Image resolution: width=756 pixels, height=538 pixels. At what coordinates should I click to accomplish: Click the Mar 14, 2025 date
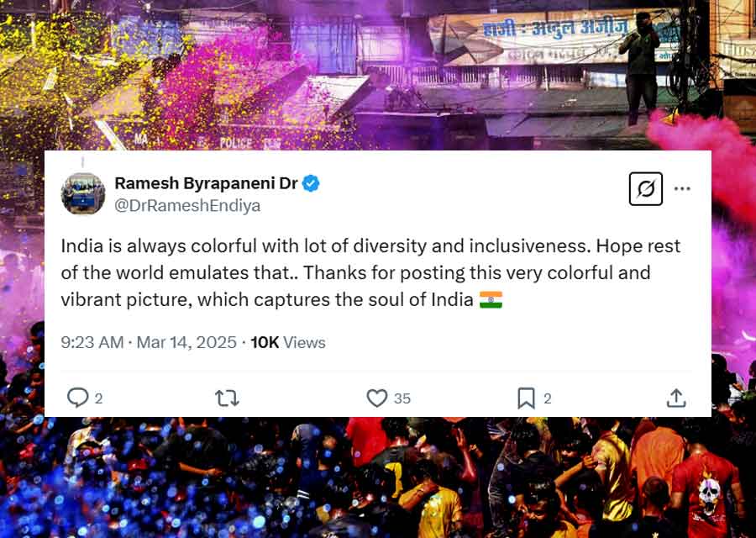click(186, 342)
